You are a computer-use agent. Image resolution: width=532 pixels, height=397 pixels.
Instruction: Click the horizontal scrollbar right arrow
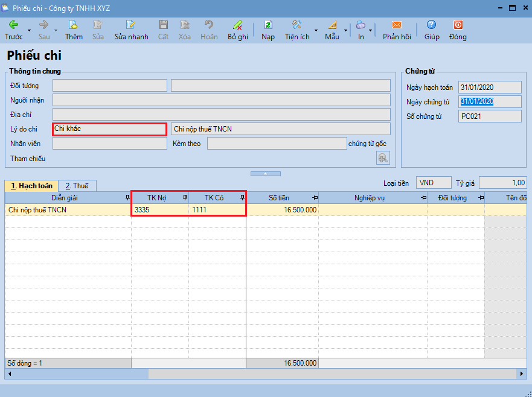click(522, 375)
